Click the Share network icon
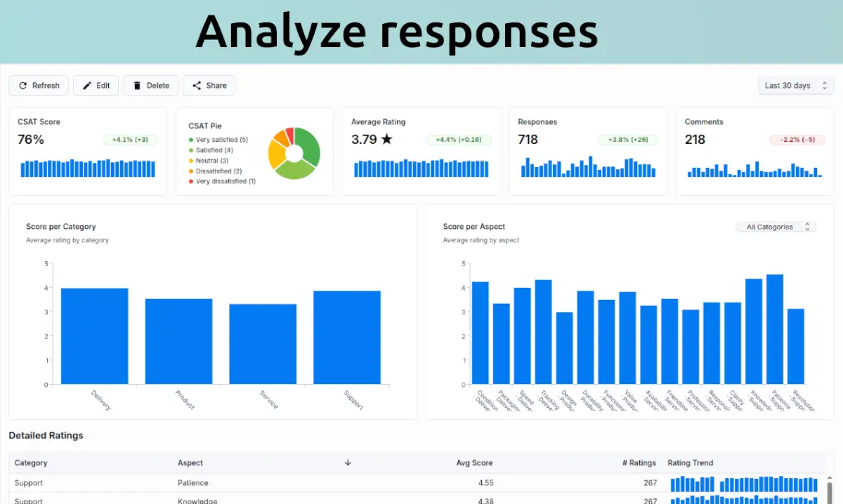Image resolution: width=843 pixels, height=504 pixels. pyautogui.click(x=197, y=86)
